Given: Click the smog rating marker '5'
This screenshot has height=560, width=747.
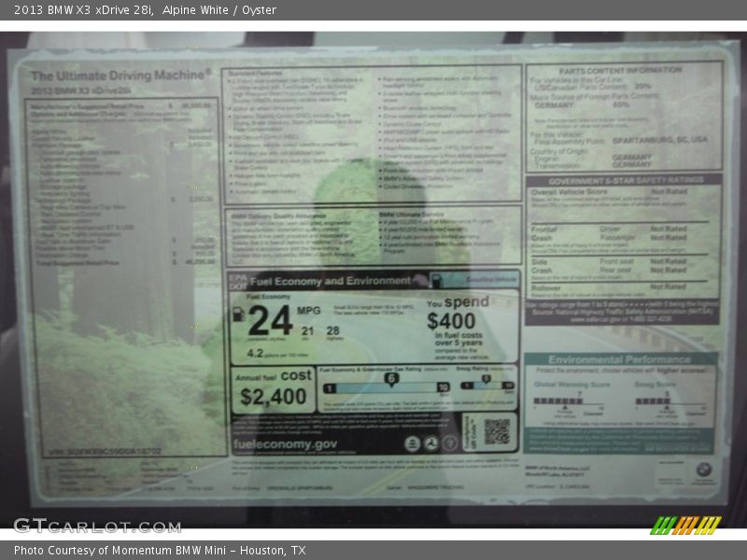Looking at the screenshot, I should [x=486, y=379].
